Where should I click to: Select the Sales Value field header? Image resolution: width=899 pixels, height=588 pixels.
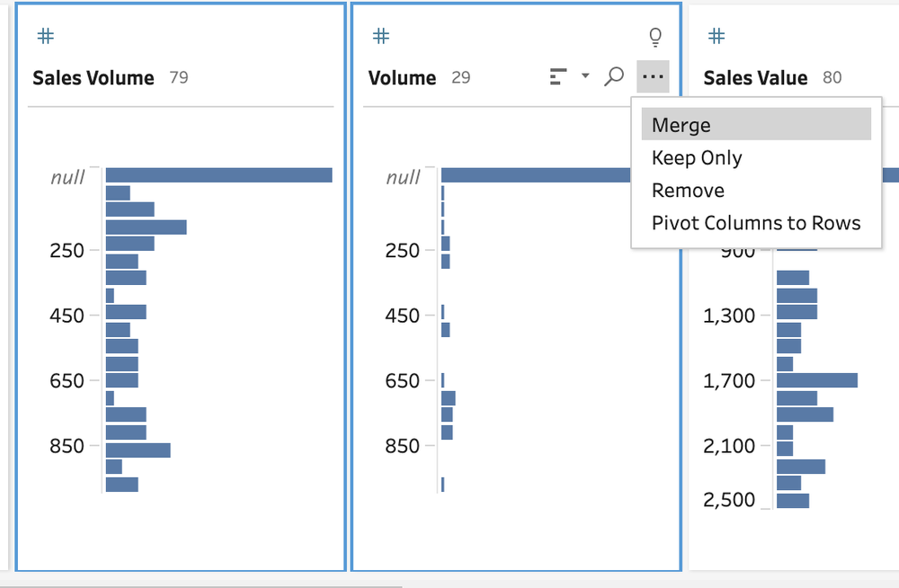pos(755,77)
